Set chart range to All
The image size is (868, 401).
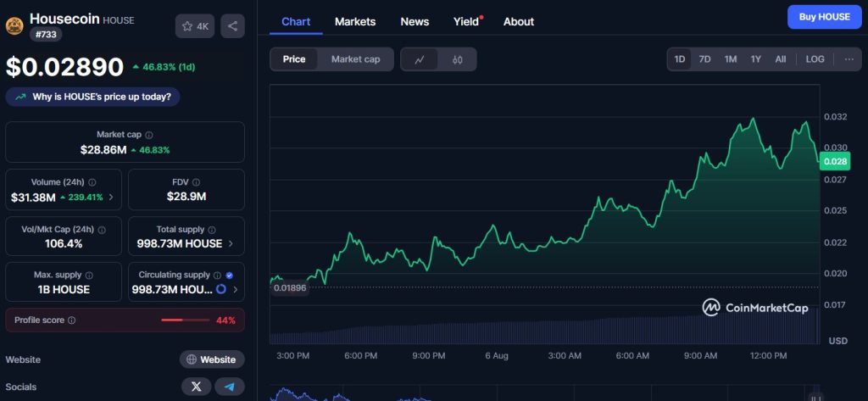tap(781, 59)
